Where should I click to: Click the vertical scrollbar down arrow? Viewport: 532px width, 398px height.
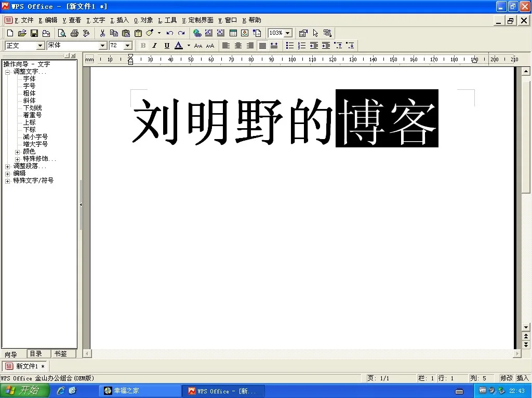click(x=526, y=327)
